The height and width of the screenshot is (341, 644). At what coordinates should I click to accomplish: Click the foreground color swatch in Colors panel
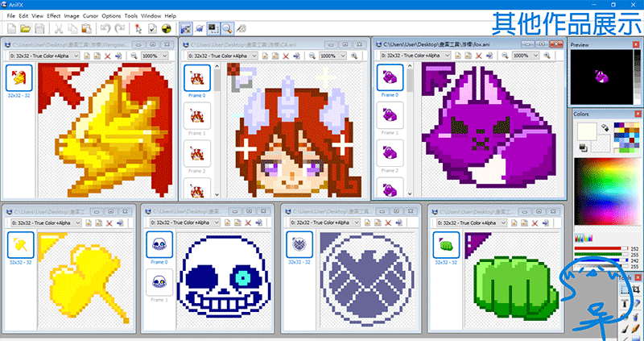pos(587,132)
